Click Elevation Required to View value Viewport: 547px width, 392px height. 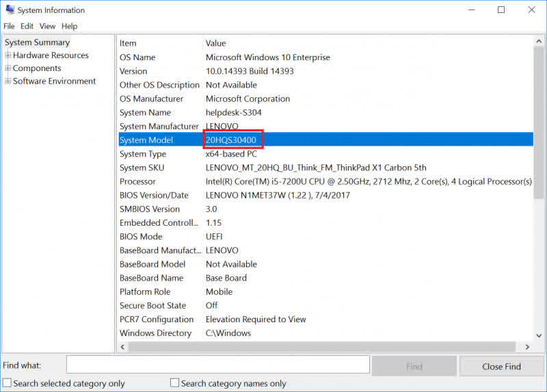(x=256, y=319)
